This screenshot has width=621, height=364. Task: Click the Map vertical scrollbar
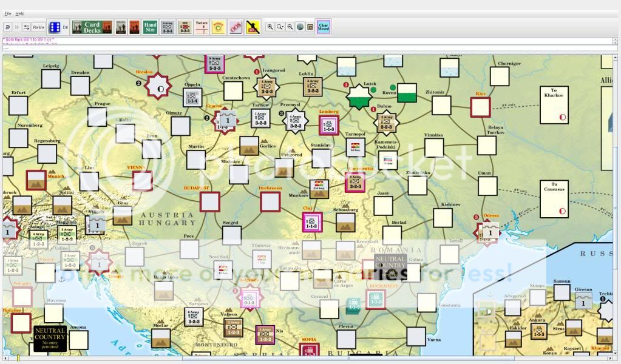pos(615,205)
